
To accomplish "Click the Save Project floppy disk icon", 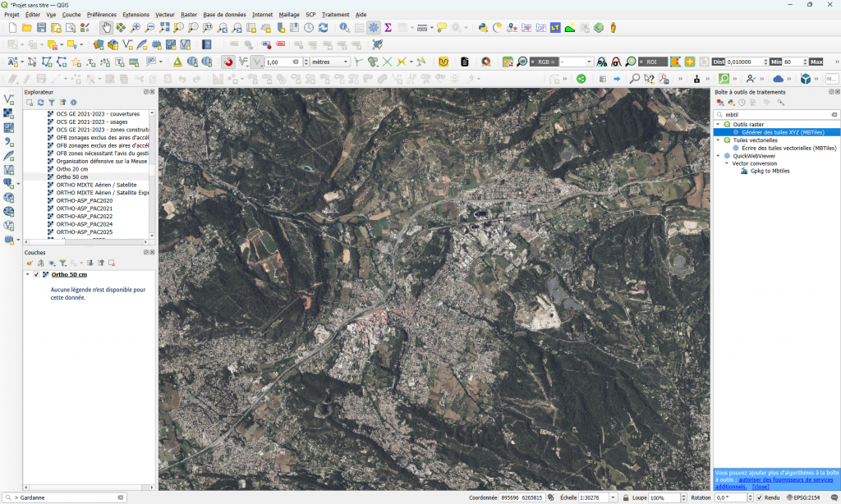I will coord(41,27).
